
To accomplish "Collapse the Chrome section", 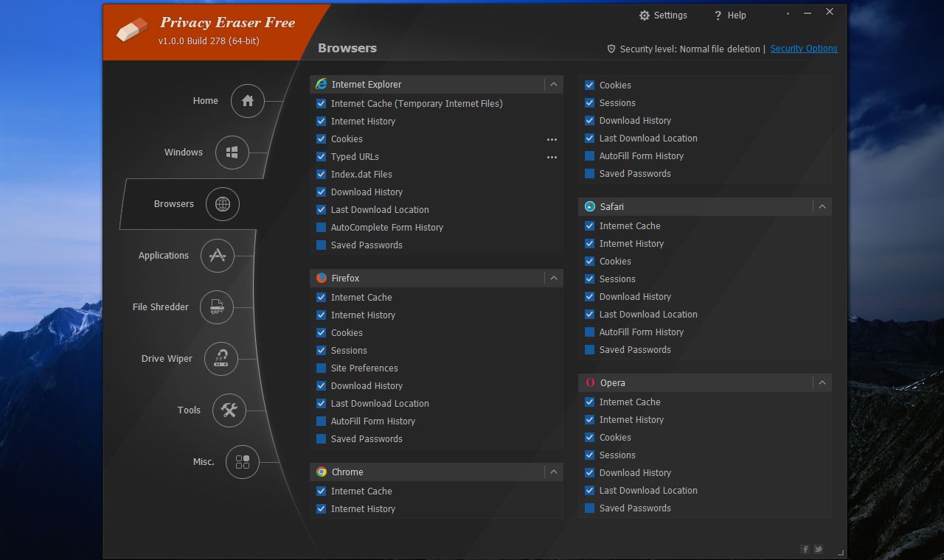I will click(554, 472).
